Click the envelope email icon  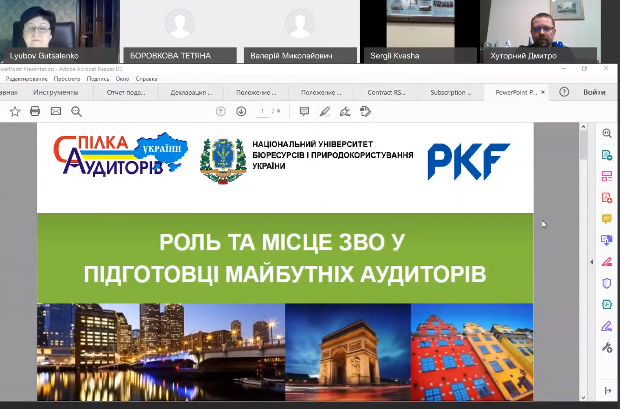(56, 112)
